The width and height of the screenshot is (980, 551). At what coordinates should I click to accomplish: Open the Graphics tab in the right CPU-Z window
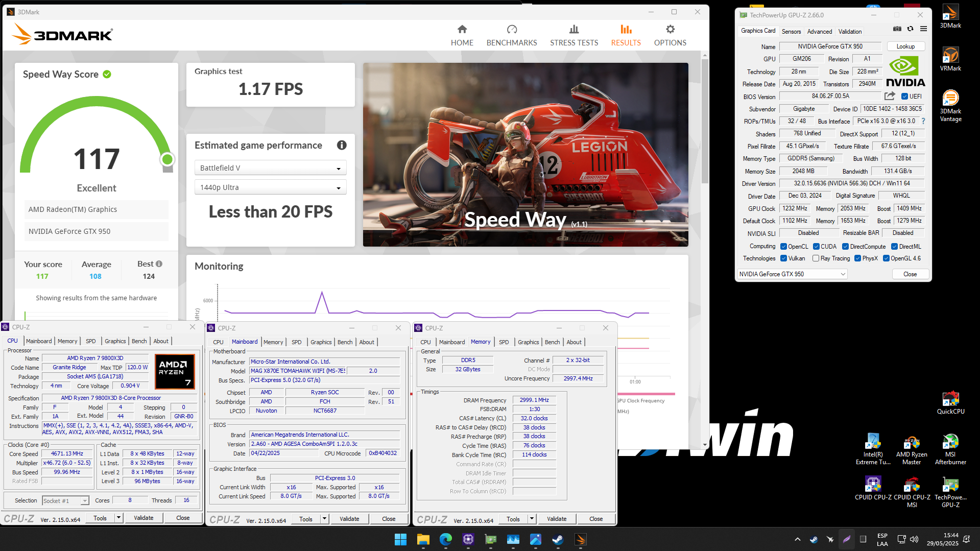click(528, 342)
